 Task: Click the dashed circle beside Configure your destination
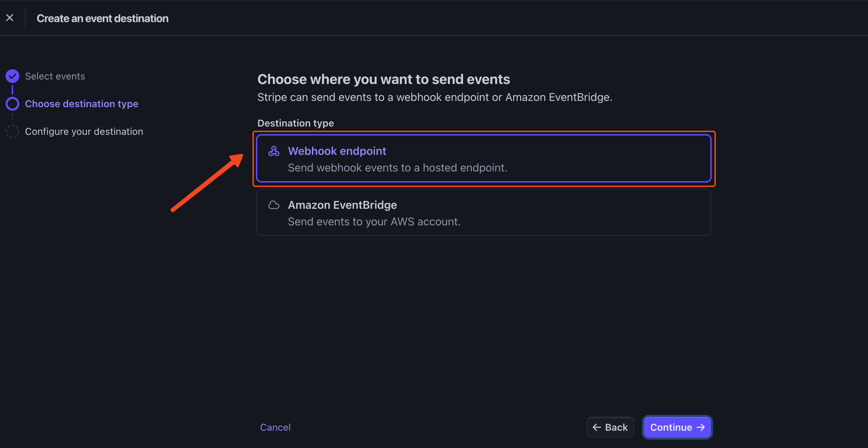(12, 131)
